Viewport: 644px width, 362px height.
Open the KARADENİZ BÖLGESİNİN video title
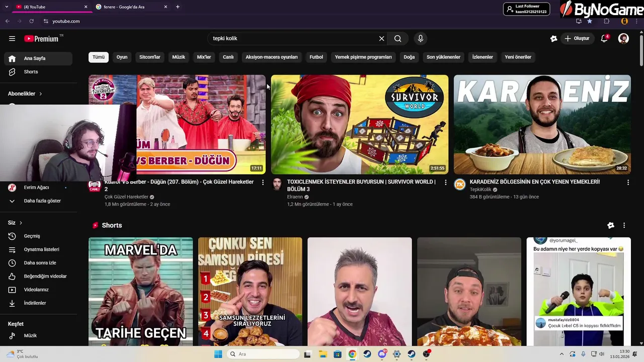tap(535, 182)
